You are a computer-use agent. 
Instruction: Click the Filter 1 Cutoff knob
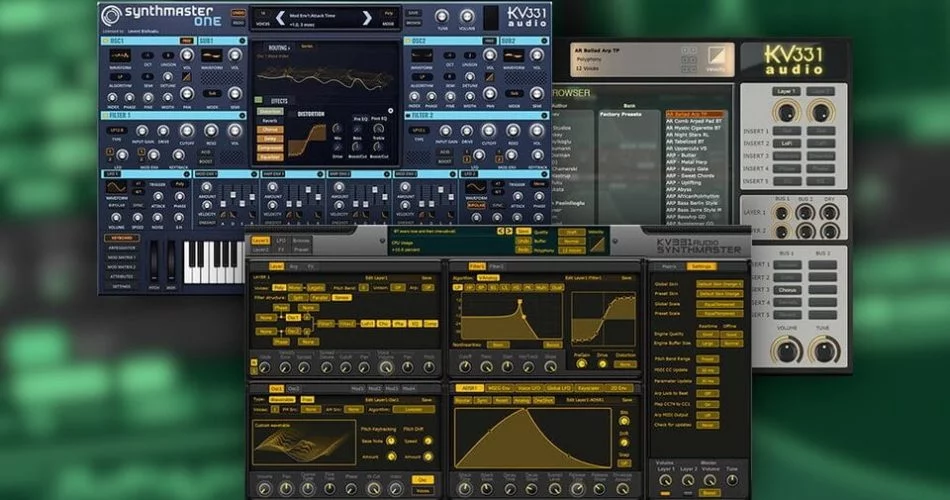point(187,131)
